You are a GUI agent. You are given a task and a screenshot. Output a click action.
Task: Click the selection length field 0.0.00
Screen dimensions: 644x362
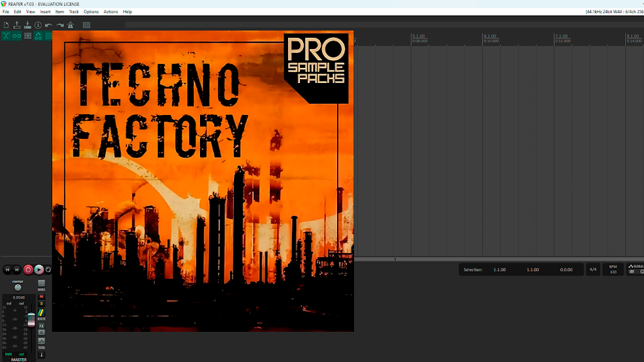(566, 270)
